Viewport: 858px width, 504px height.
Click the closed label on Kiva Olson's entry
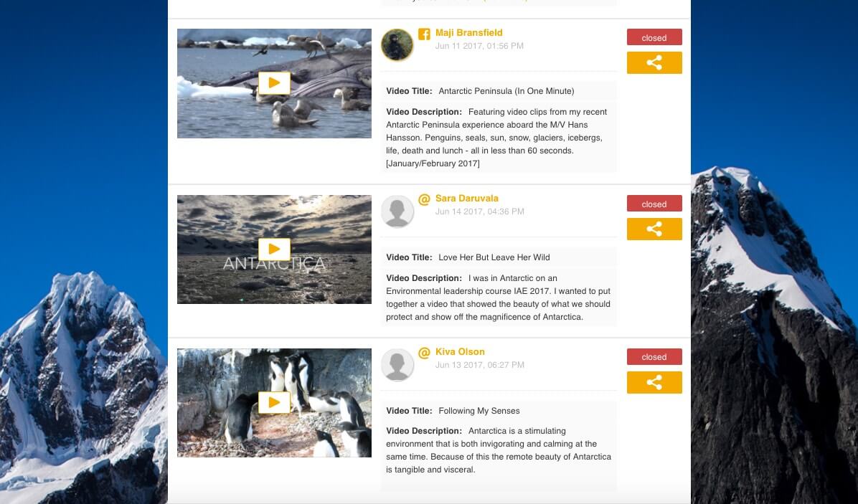654,356
